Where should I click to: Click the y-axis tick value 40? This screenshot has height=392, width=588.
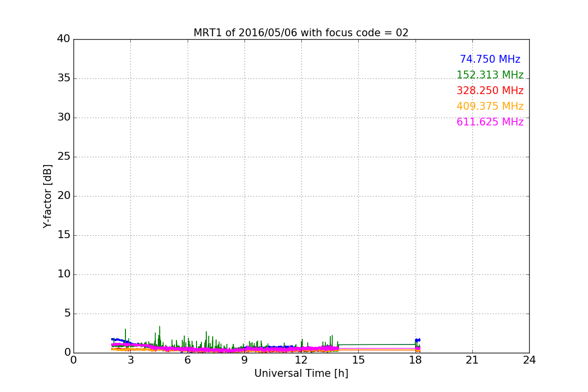pyautogui.click(x=64, y=39)
